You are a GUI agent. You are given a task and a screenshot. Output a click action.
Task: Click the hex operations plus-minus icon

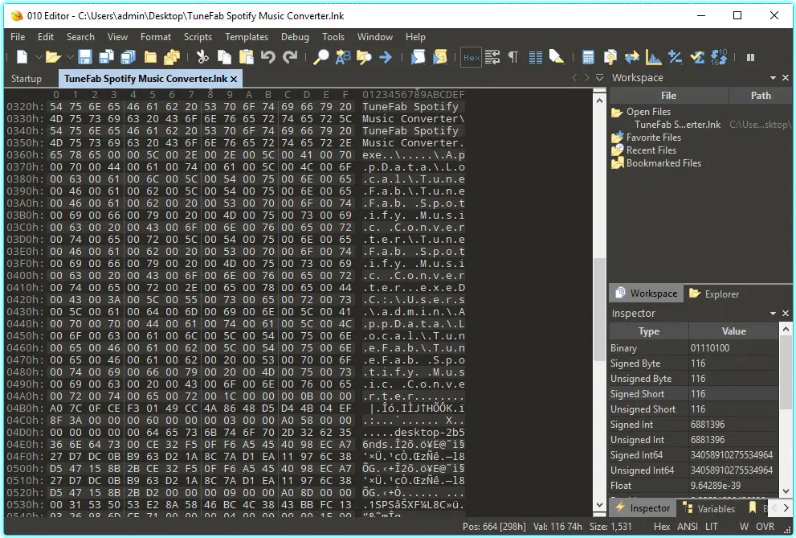tap(675, 57)
